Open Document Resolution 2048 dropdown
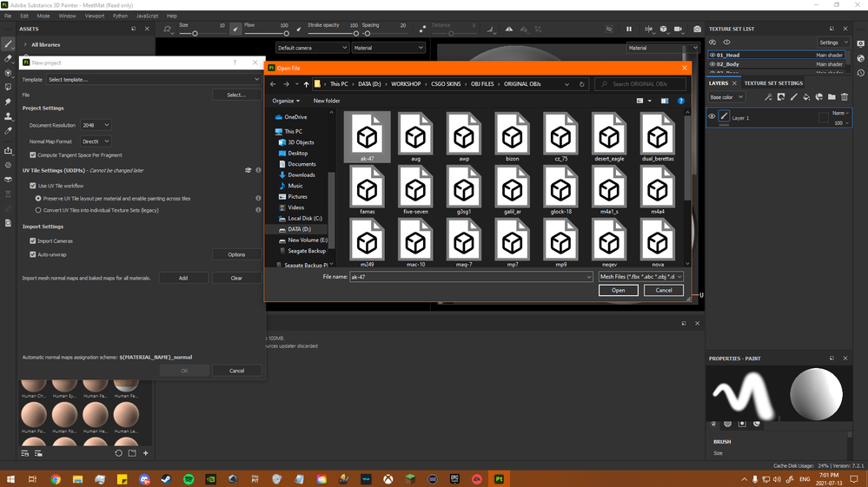Image resolution: width=868 pixels, height=487 pixels. (x=96, y=126)
